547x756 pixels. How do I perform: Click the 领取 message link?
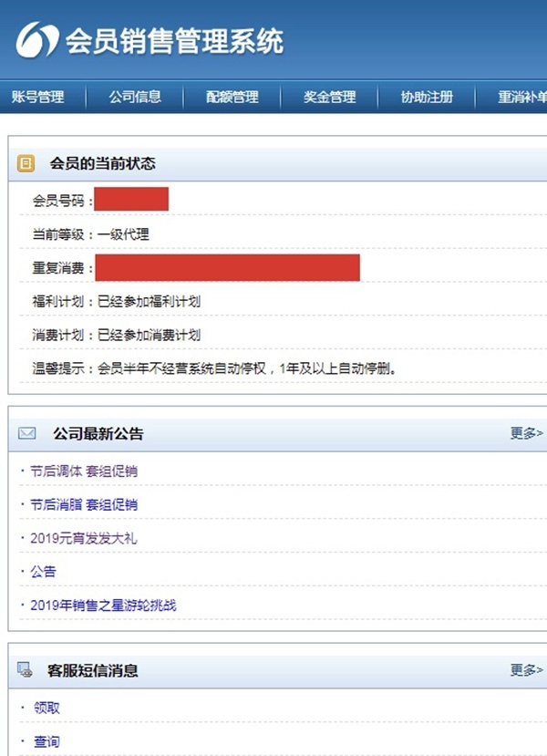[x=46, y=708]
